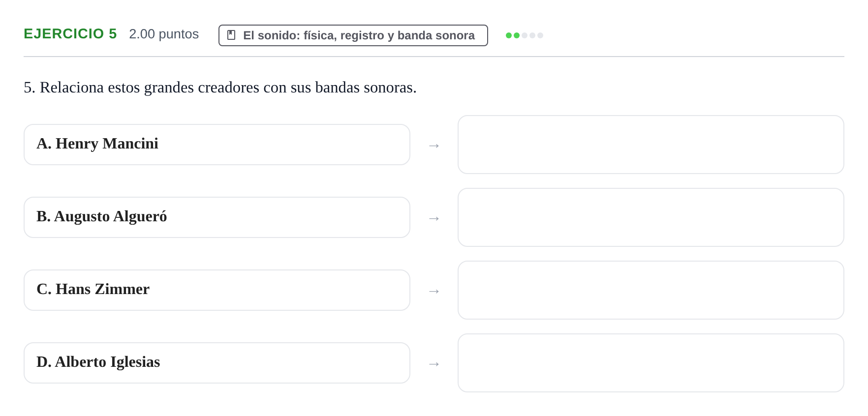Click the arrow next to Hans Zimmer
The height and width of the screenshot is (416, 868).
point(434,291)
